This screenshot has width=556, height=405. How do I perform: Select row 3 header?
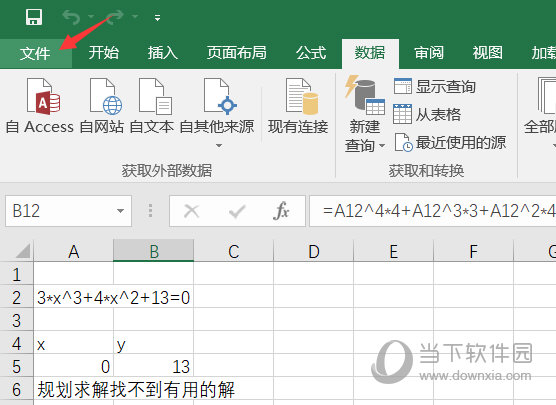point(16,320)
